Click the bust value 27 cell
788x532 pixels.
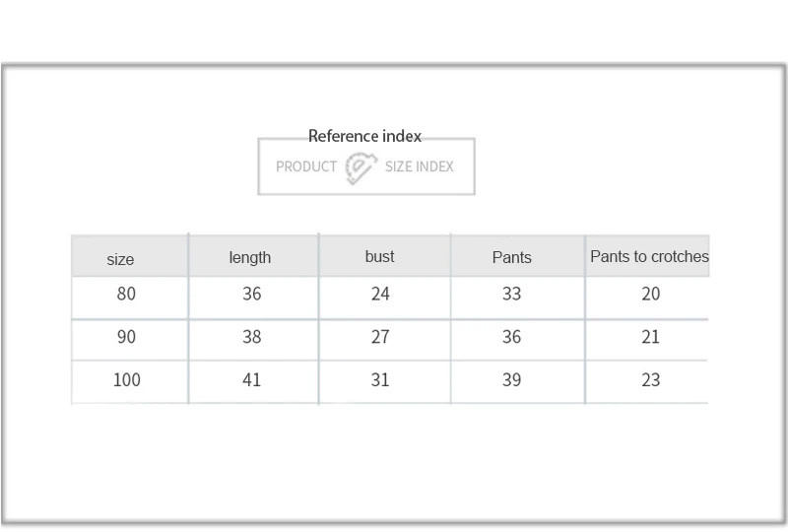tap(380, 337)
